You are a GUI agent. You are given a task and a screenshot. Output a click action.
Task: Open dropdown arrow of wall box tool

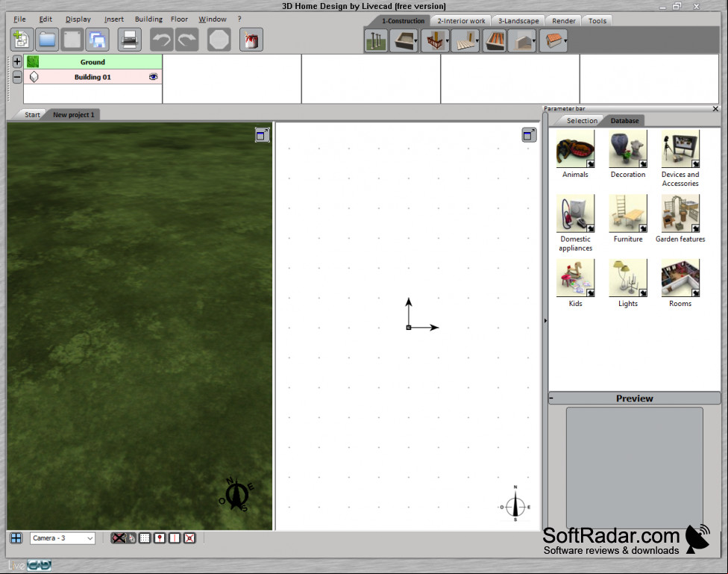pos(416,41)
